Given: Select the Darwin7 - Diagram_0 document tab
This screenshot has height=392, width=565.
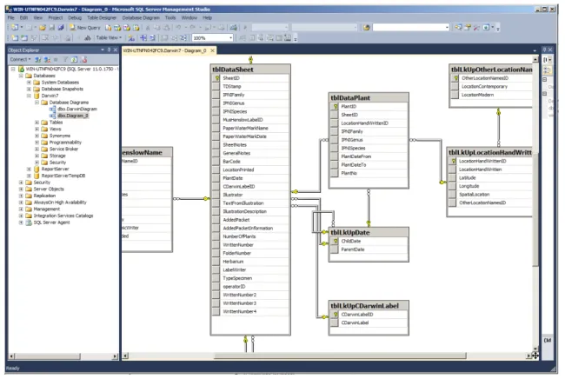Looking at the screenshot, I should 164,50.
